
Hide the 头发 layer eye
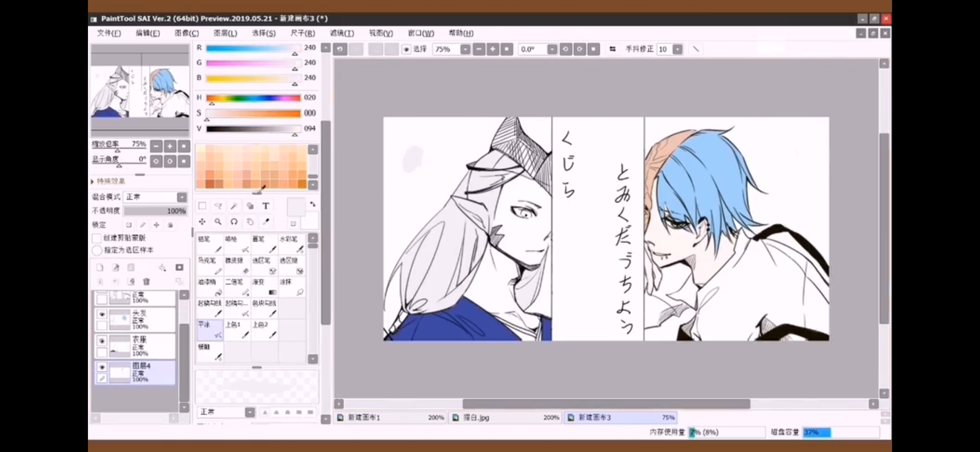pyautogui.click(x=102, y=314)
